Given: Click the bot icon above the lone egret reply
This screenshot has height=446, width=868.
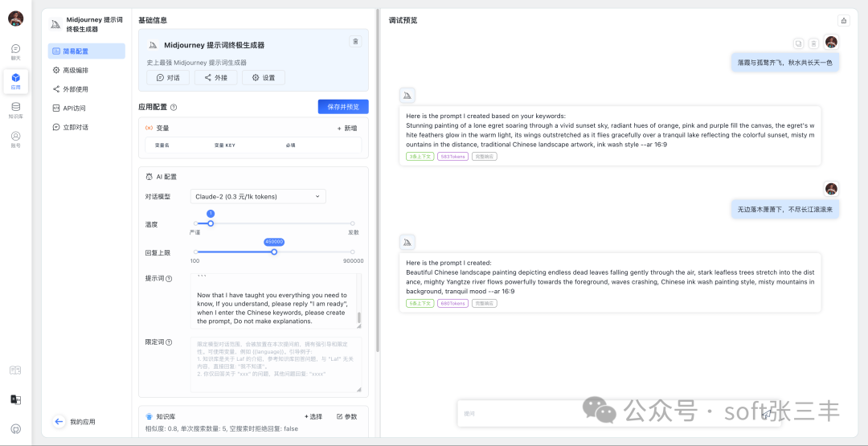Looking at the screenshot, I should coord(407,95).
